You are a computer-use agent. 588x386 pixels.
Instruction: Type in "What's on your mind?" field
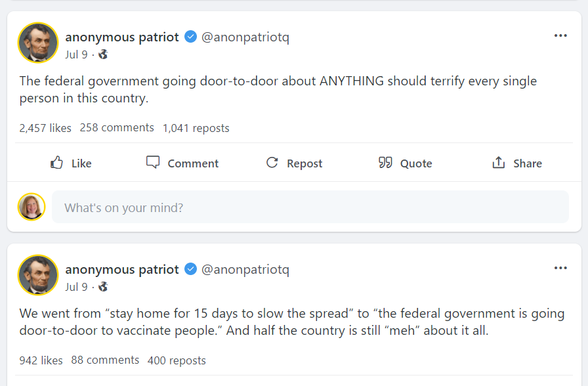point(310,207)
